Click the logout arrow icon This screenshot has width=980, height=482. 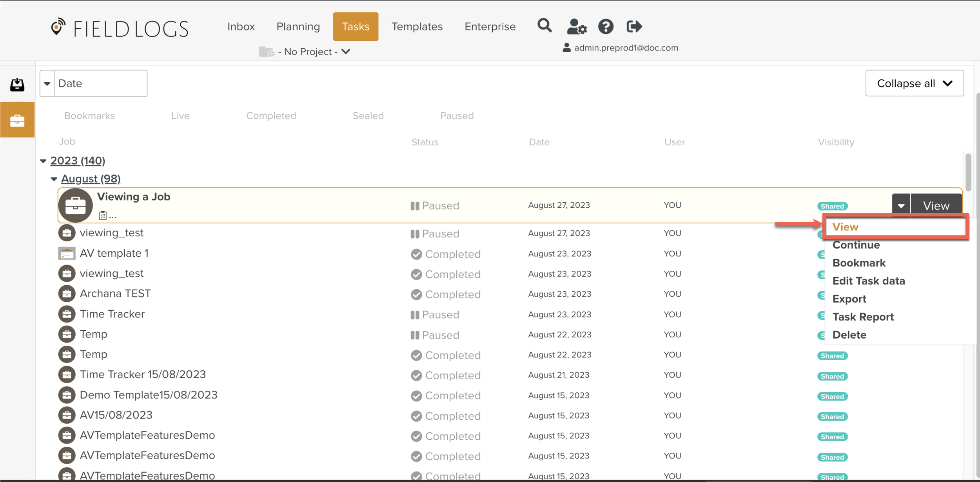click(x=634, y=27)
